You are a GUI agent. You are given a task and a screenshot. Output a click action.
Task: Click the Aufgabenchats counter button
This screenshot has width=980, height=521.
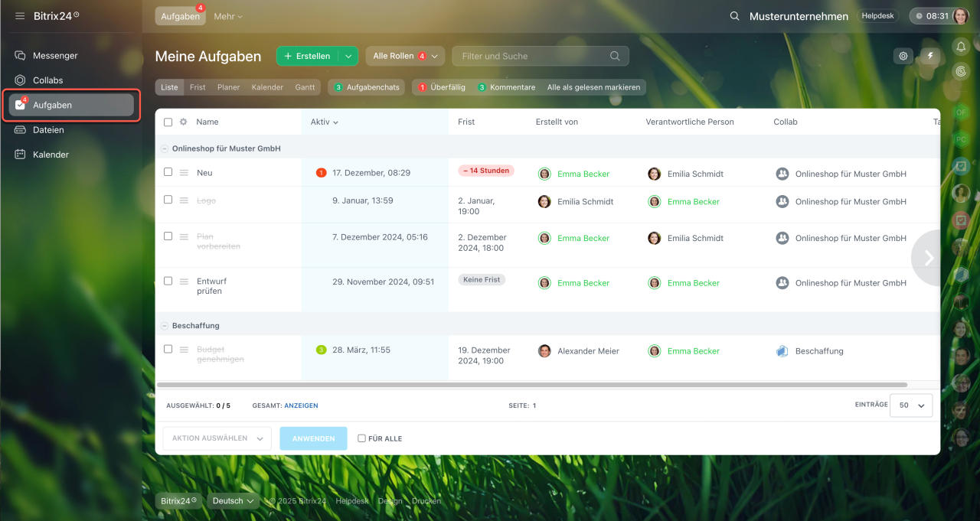click(x=367, y=87)
